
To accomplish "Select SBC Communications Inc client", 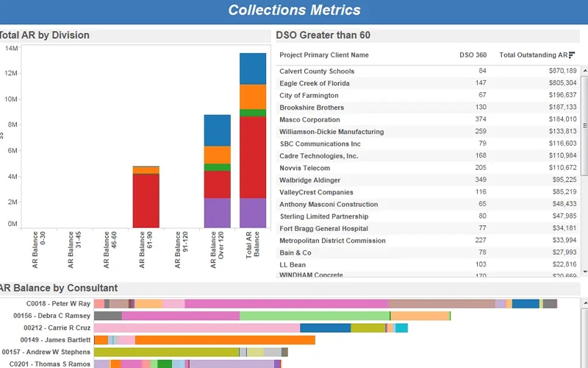I will (320, 144).
